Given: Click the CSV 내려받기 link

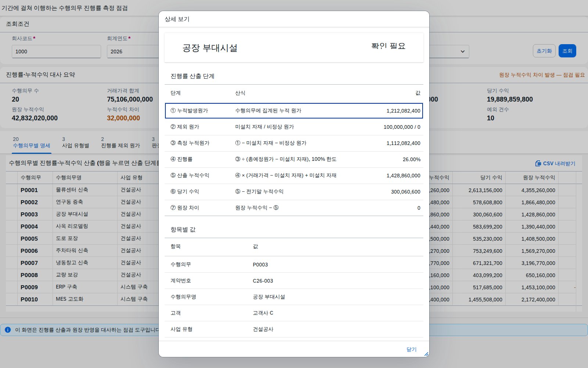Looking at the screenshot, I should [x=555, y=163].
